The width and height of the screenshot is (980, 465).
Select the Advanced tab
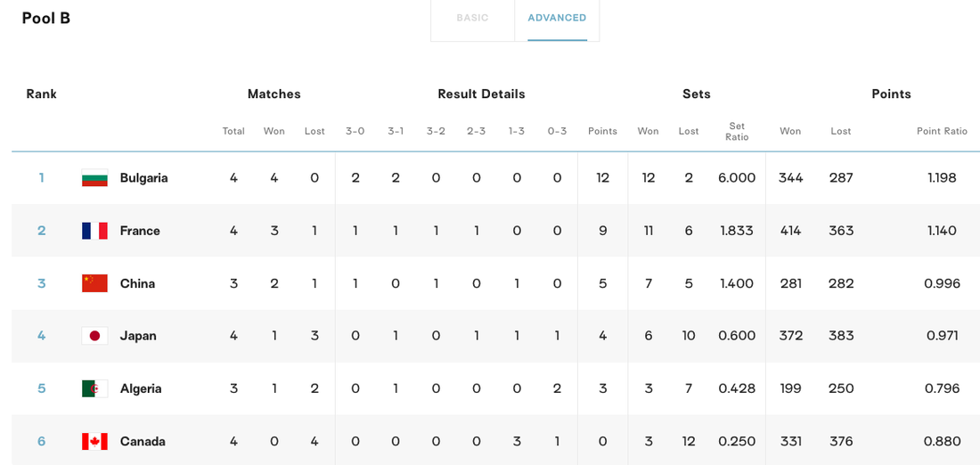[x=557, y=18]
